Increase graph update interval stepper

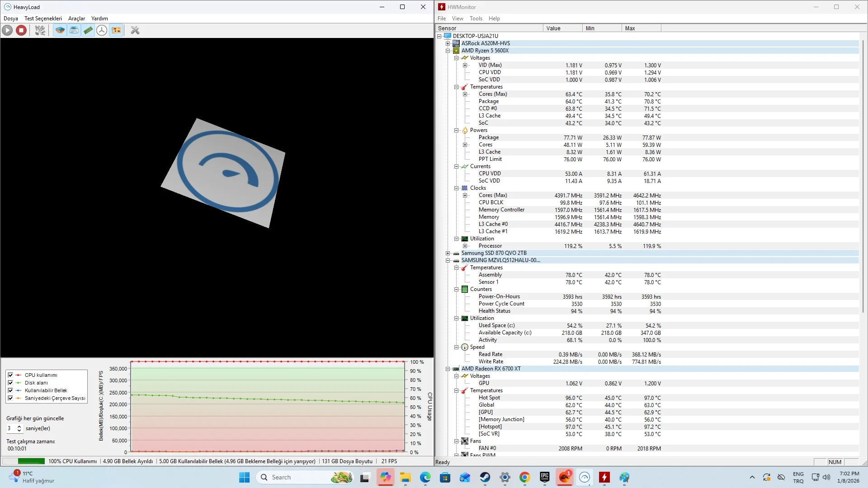[19, 426]
